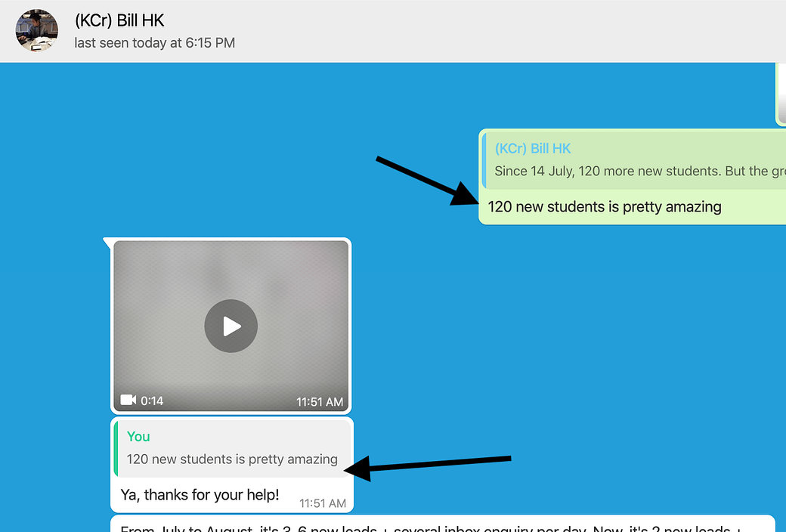786x532 pixels.
Task: Click the last seen today status text
Action: pyautogui.click(x=154, y=43)
